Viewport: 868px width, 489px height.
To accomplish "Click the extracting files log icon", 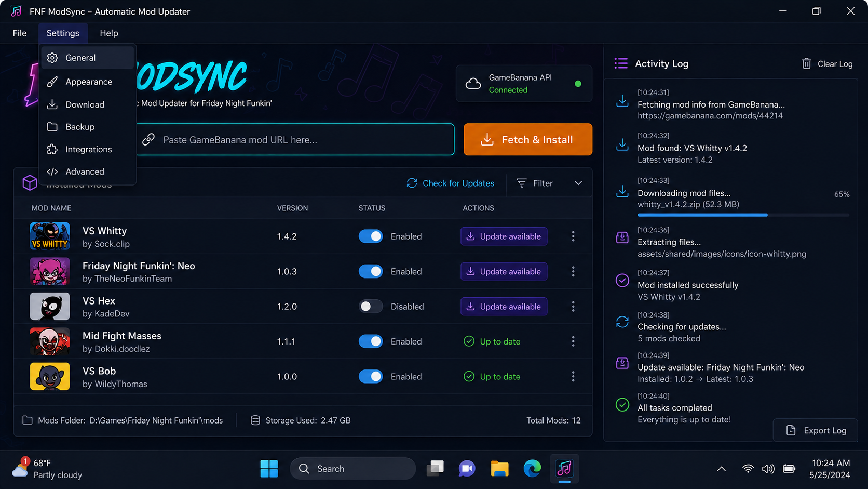I will 622,237.
